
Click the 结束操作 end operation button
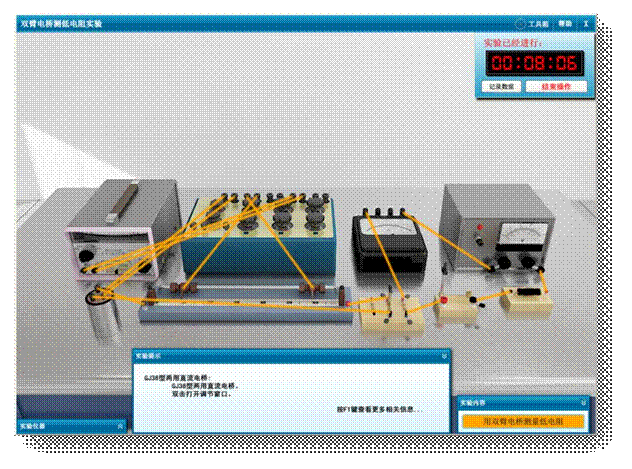pos(555,87)
